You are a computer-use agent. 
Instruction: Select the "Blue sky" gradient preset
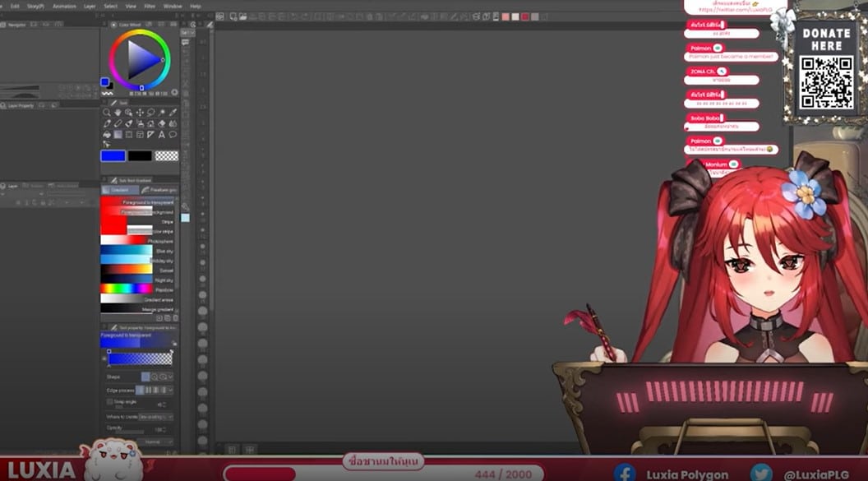(x=137, y=251)
